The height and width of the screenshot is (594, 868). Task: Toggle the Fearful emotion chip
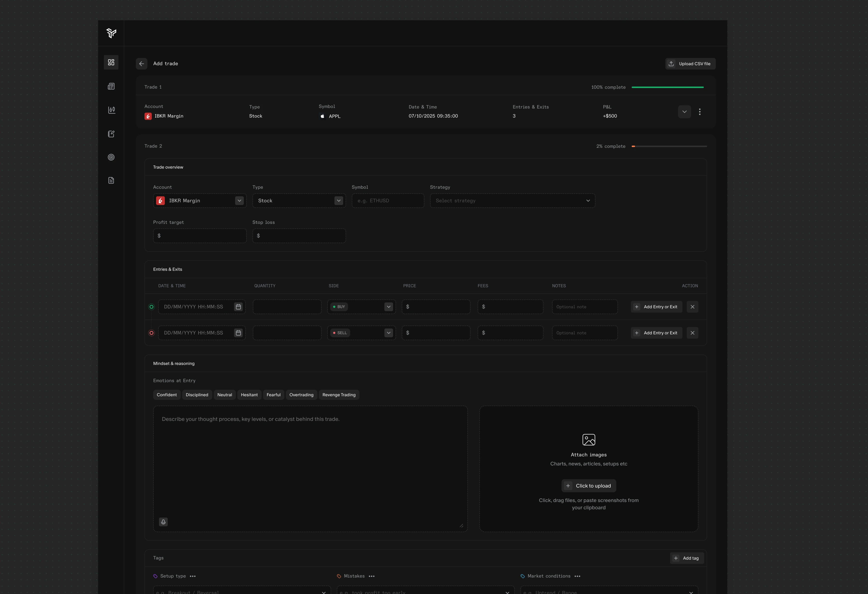click(x=273, y=395)
